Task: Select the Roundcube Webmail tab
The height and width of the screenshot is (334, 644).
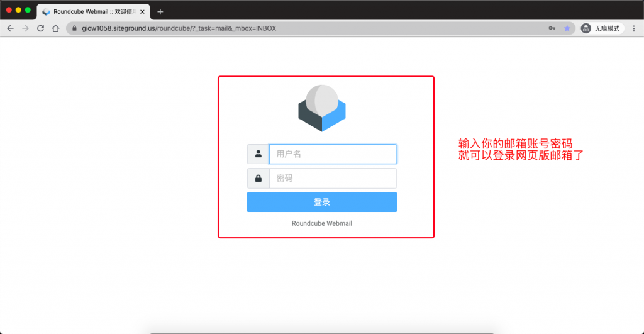Action: pos(94,12)
